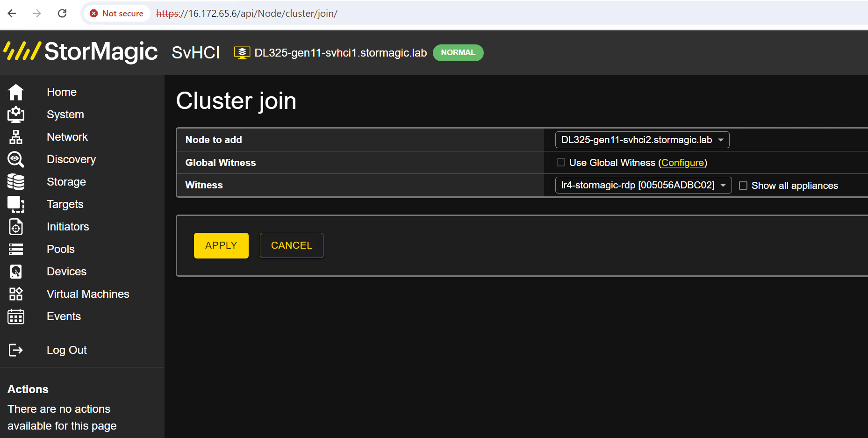
Task: Click the Storage disk stack icon
Action: (16, 182)
